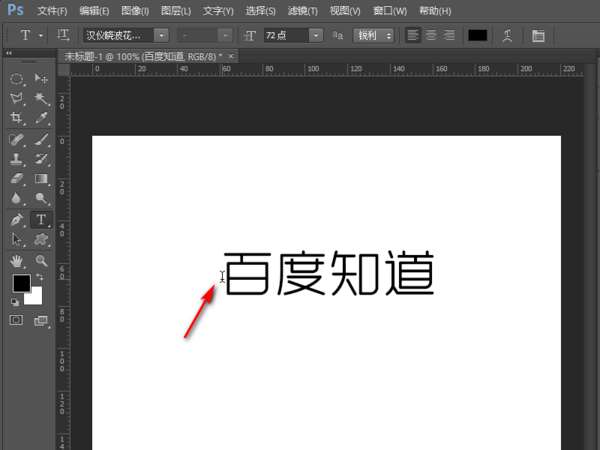Click the 百度知道 text on canvas
Screen dimensions: 600x450
pos(329,273)
